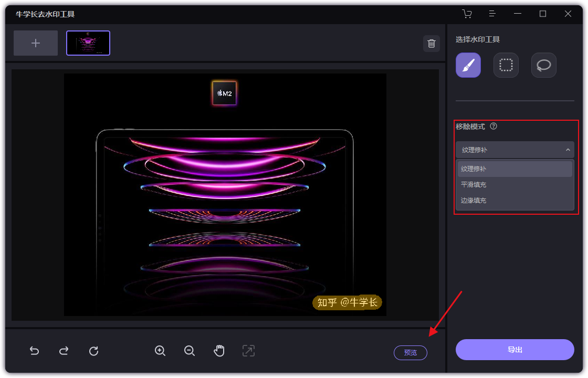
Task: Select the rectangular marquee tool
Action: tap(506, 65)
